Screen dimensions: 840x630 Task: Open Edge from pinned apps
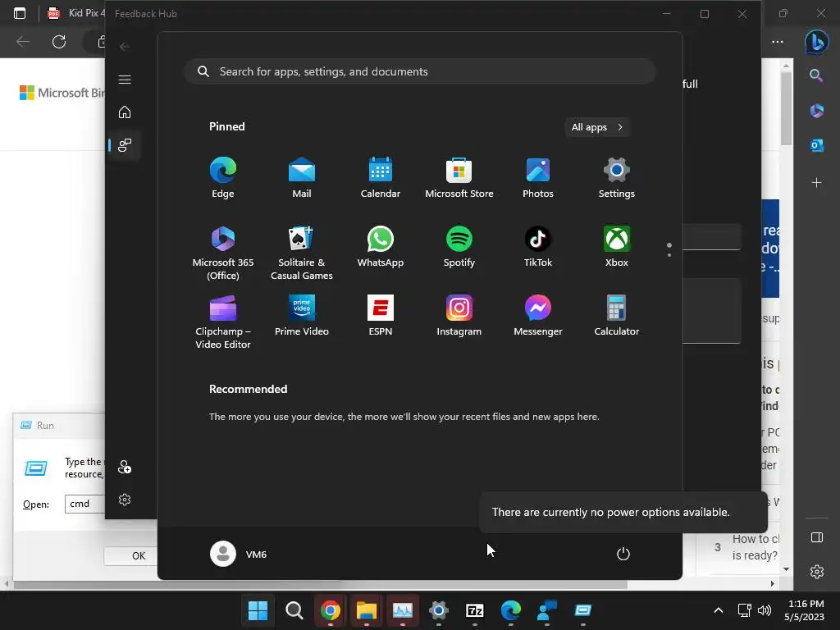pyautogui.click(x=223, y=178)
